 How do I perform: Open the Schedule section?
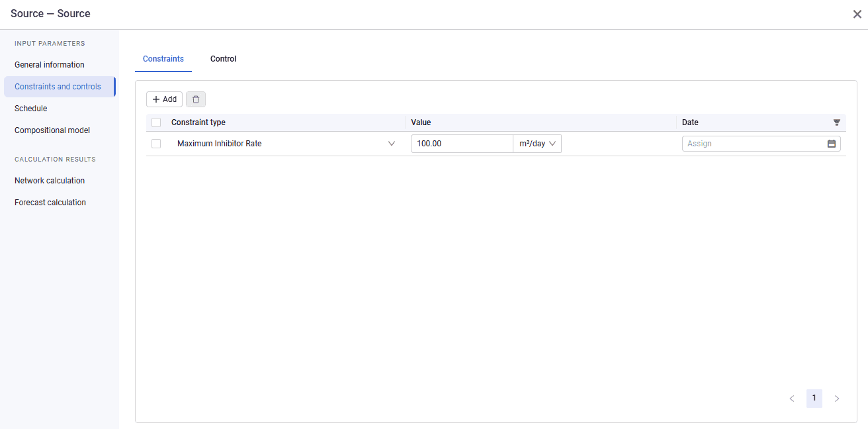(60, 109)
